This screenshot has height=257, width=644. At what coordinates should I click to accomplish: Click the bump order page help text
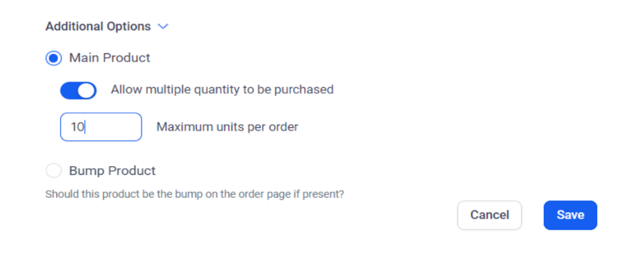(x=195, y=194)
